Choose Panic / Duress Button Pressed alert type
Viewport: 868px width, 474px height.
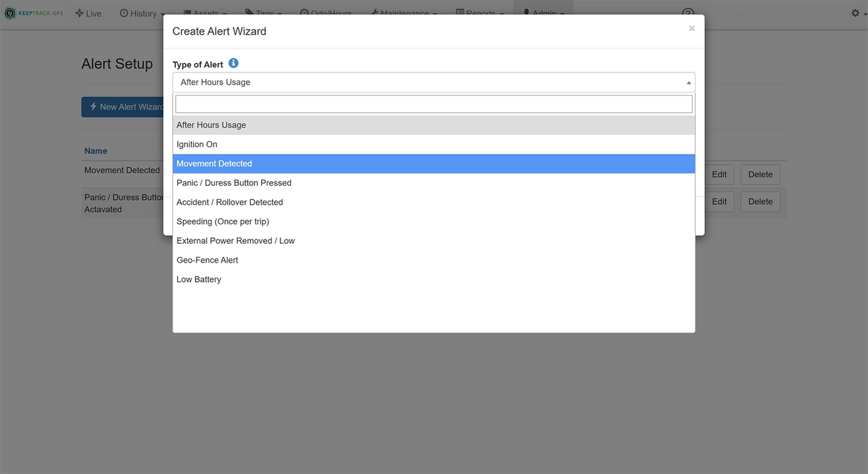234,182
